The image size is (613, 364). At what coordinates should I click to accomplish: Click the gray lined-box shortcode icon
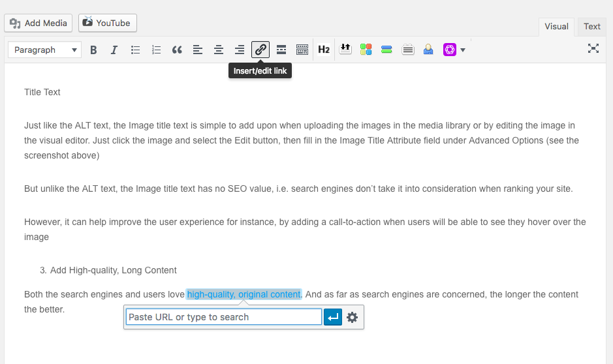click(408, 50)
